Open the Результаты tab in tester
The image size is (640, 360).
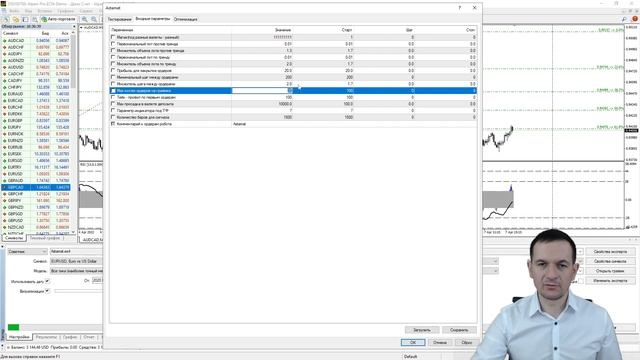point(46,337)
